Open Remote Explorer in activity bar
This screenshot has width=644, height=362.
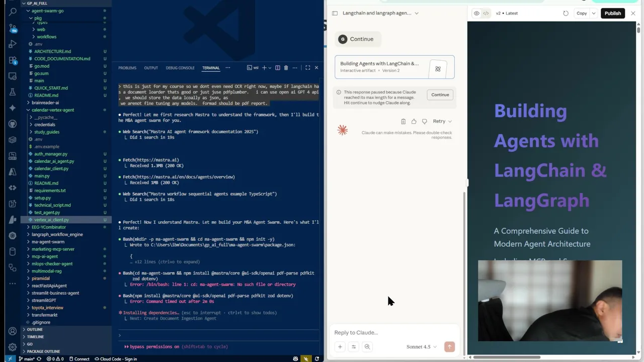[x=13, y=76]
